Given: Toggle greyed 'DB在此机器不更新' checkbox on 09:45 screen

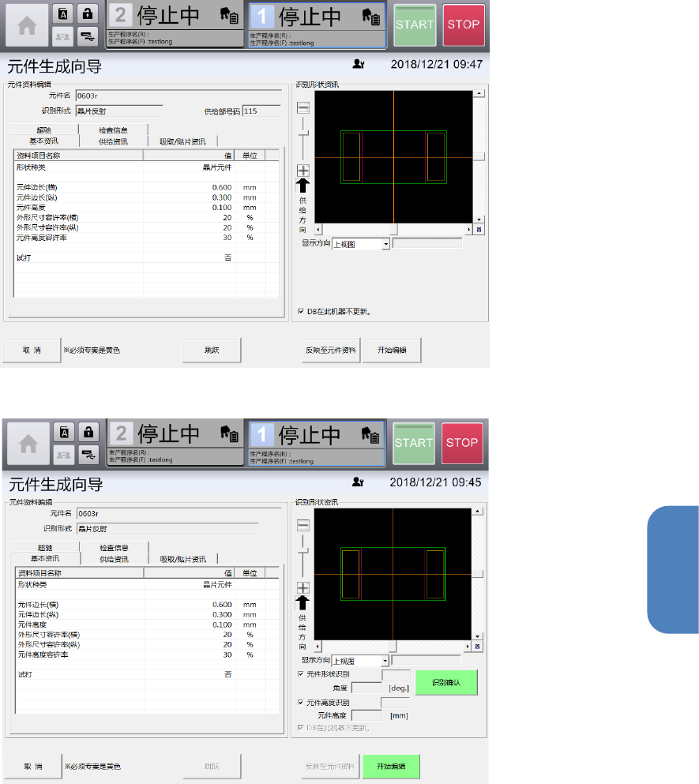Looking at the screenshot, I should click(x=301, y=727).
